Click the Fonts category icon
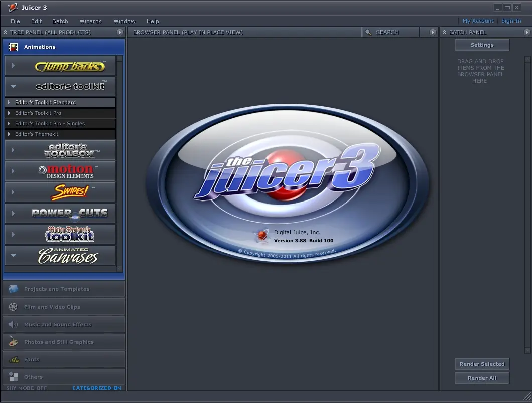 coord(14,359)
